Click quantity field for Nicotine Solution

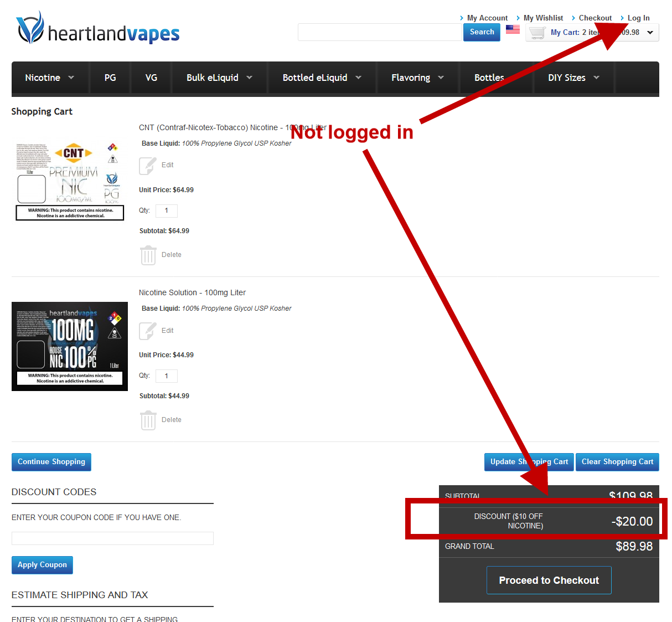pyautogui.click(x=167, y=376)
